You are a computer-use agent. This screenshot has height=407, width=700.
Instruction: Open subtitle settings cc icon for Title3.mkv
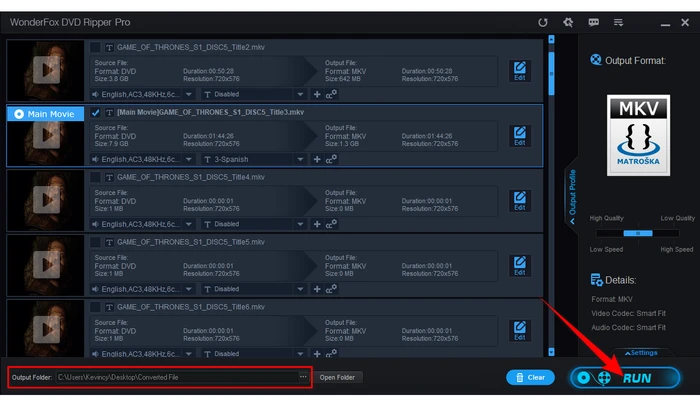[331, 159]
